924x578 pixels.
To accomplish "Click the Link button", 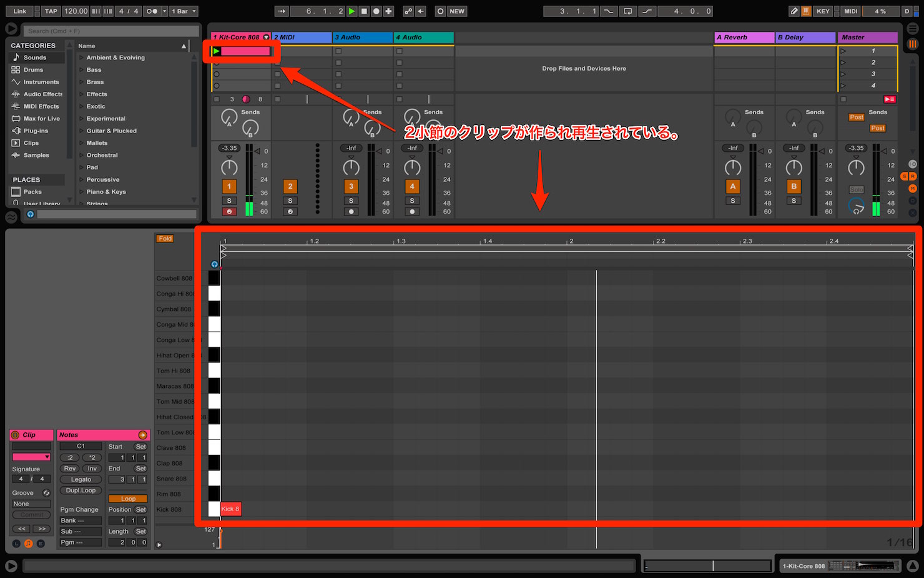I will pos(20,11).
